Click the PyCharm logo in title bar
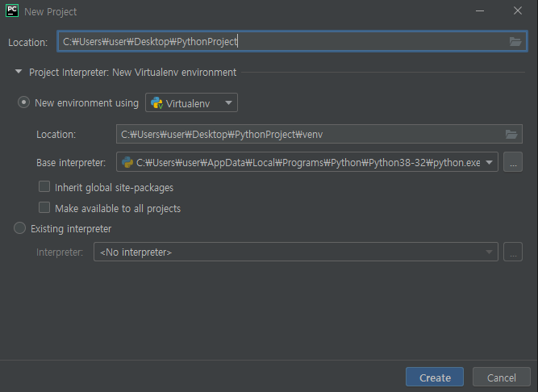The width and height of the screenshot is (538, 392). point(12,11)
